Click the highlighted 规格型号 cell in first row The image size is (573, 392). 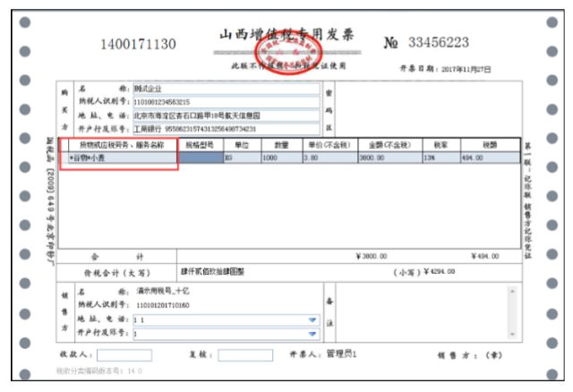pos(201,158)
